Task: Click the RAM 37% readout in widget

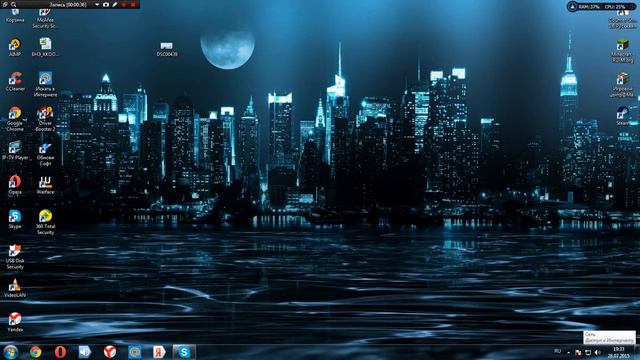Action: point(589,7)
